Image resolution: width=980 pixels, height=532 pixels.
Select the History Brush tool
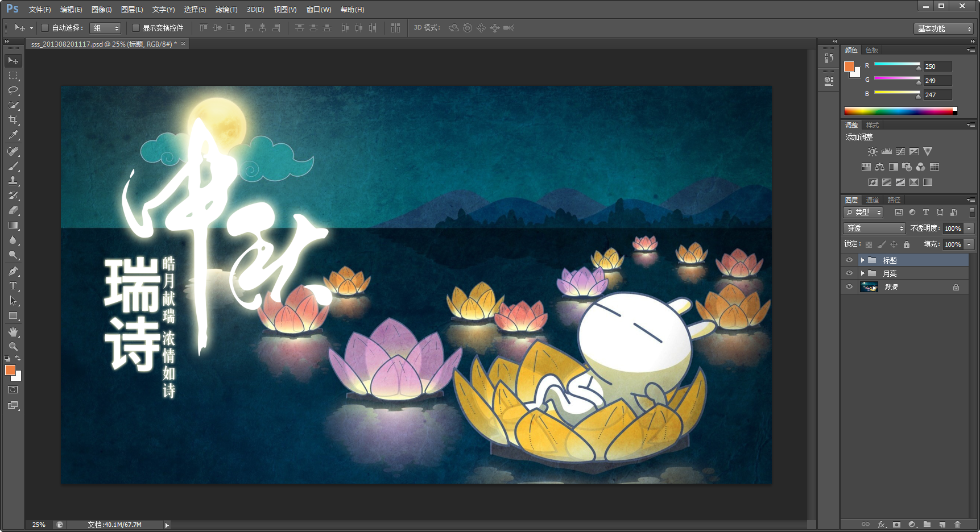pyautogui.click(x=13, y=196)
